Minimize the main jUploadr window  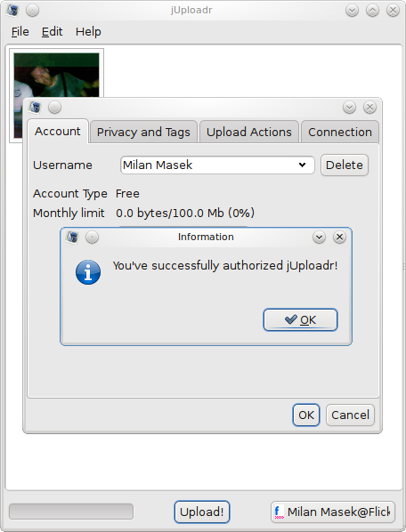(x=352, y=11)
